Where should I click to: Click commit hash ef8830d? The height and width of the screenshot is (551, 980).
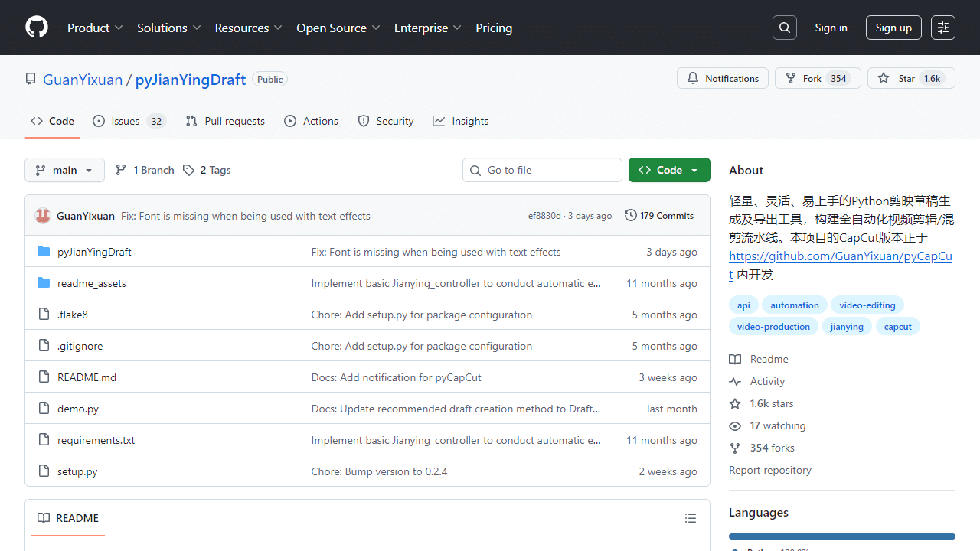point(544,216)
